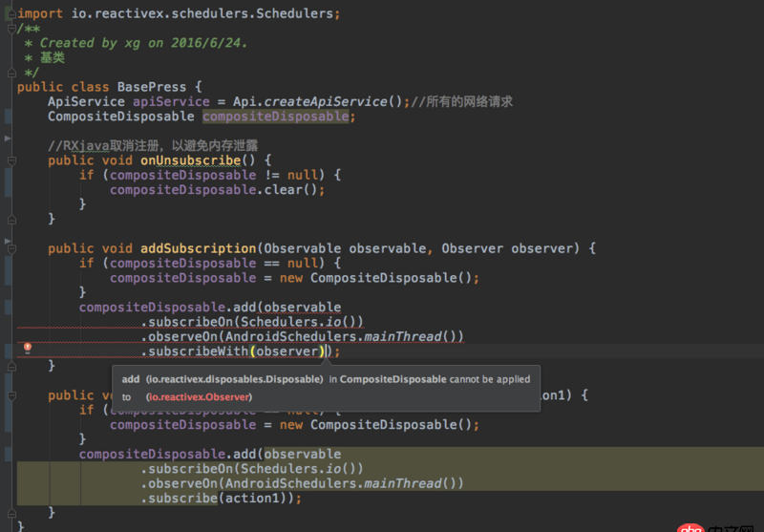
Task: Click the fold end marker beside onUnsubscribe's closing brace
Action: (11, 220)
